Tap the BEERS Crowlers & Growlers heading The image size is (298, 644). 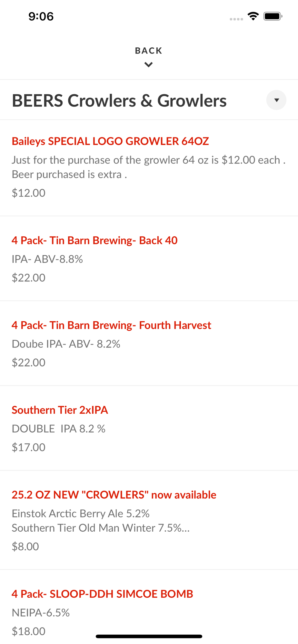119,100
